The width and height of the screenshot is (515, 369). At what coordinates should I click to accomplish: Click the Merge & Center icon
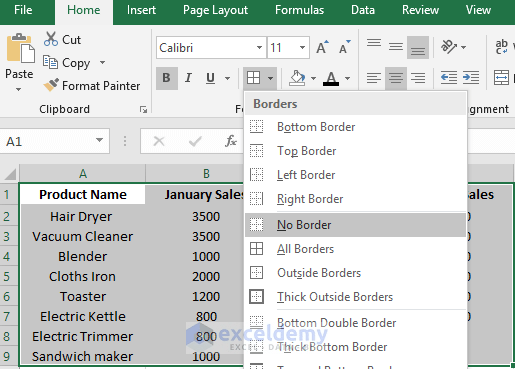(501, 77)
